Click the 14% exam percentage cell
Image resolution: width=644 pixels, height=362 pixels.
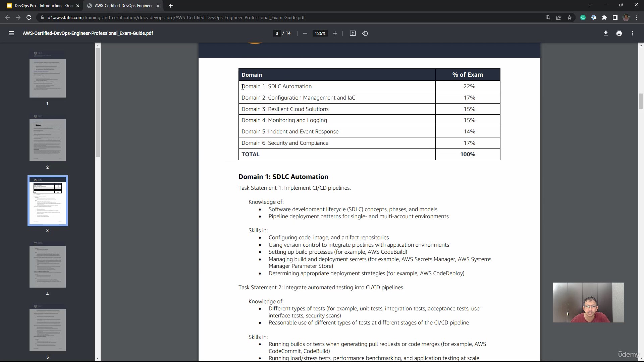point(468,132)
